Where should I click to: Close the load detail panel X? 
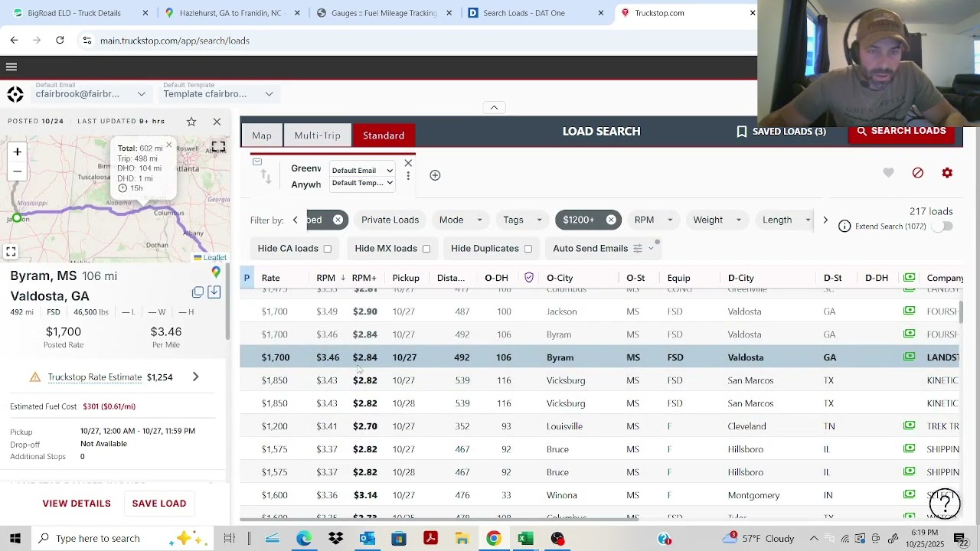tap(217, 122)
